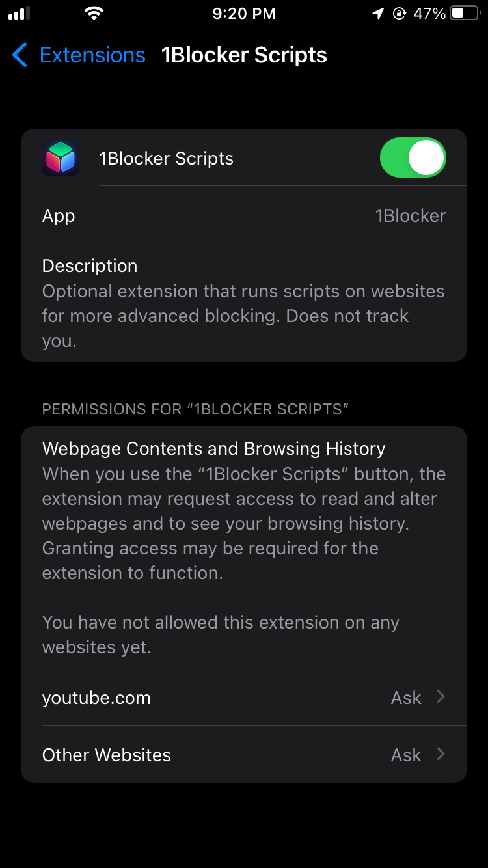The image size is (488, 868).
Task: Open the App row showing 1Blocker
Action: tap(244, 215)
